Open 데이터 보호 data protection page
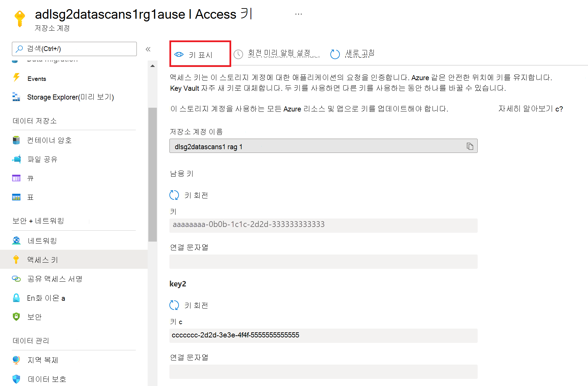The width and height of the screenshot is (588, 386). 47,379
